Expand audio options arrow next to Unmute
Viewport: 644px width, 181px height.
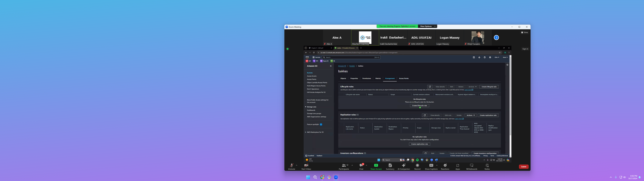pyautogui.click(x=296, y=165)
